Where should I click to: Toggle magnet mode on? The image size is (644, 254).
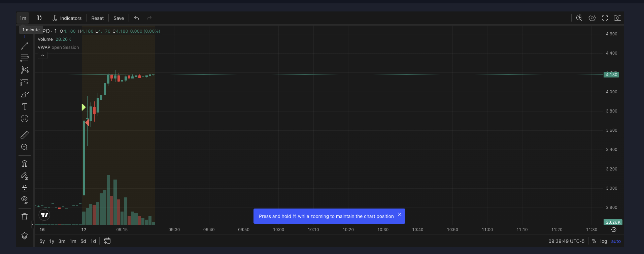pyautogui.click(x=25, y=164)
